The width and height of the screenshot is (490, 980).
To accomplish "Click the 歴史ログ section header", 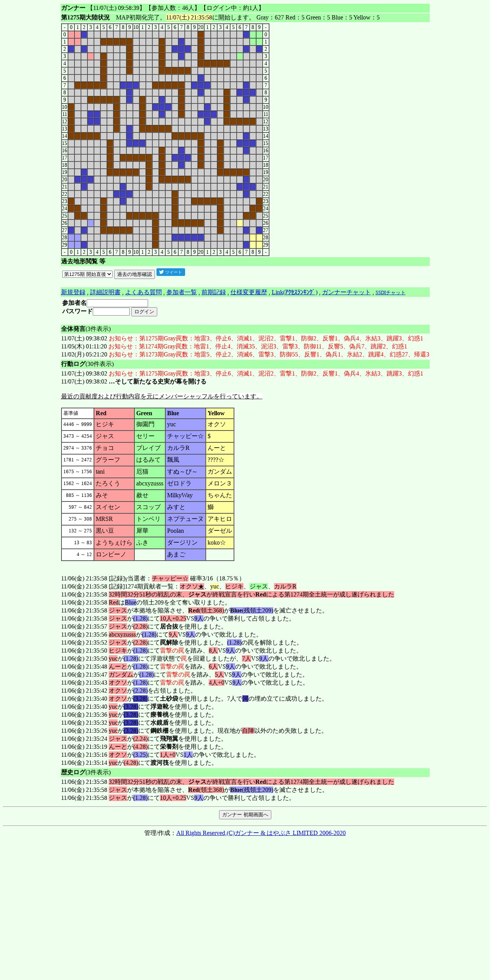I will pyautogui.click(x=245, y=772).
